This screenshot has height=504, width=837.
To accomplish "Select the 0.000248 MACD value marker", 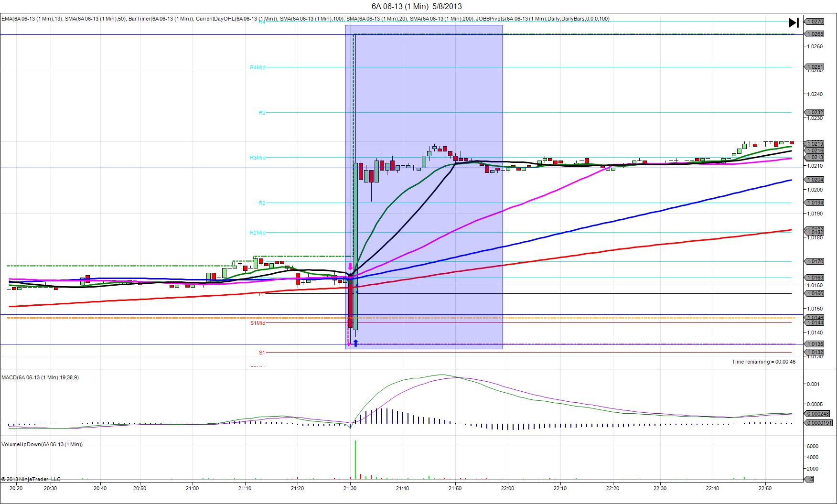I will 819,414.
